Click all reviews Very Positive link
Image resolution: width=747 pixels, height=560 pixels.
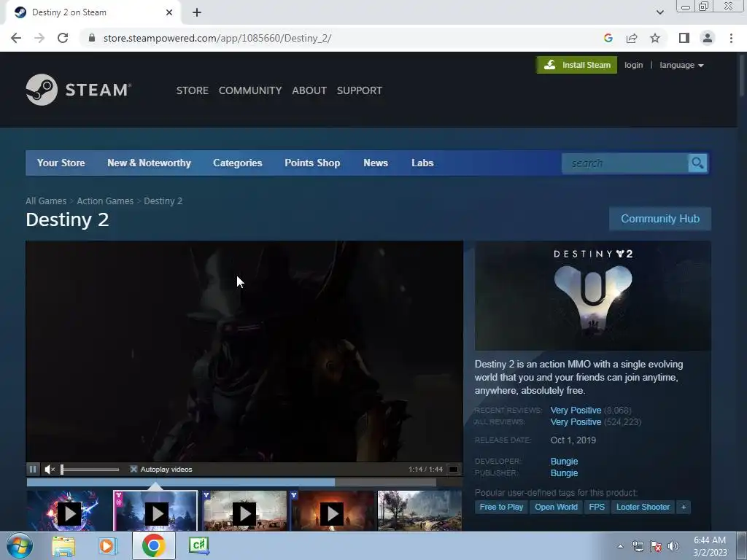(576, 422)
